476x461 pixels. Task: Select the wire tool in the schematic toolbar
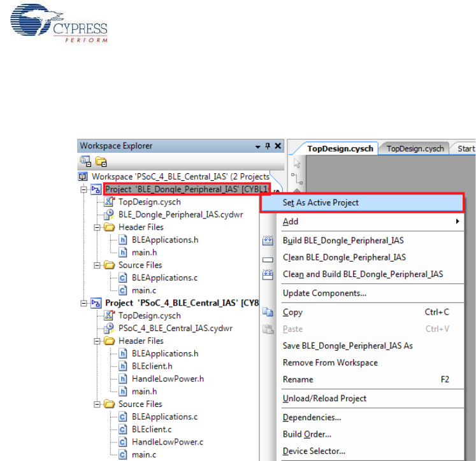(x=297, y=179)
